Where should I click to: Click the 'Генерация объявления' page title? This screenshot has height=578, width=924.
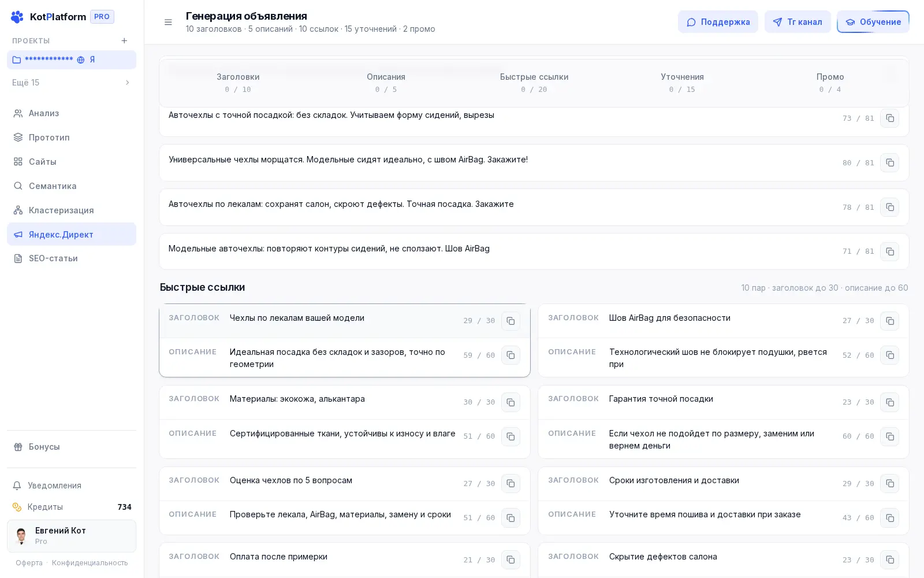coord(247,16)
